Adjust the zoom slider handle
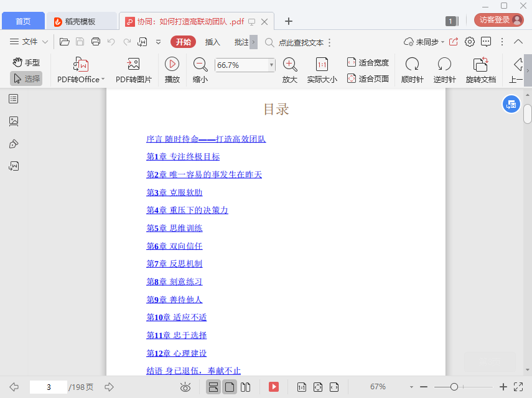This screenshot has height=398, width=532. tap(454, 387)
